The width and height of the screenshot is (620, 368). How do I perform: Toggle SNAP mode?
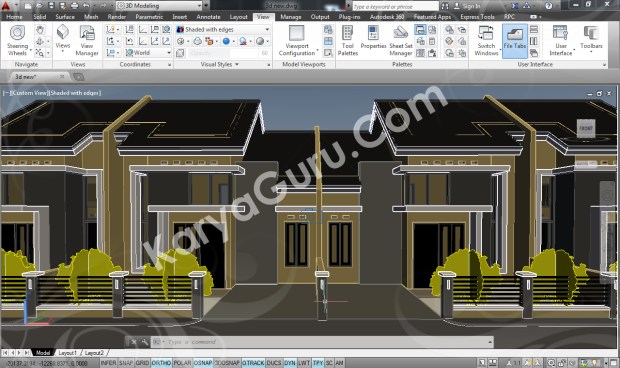(x=126, y=363)
